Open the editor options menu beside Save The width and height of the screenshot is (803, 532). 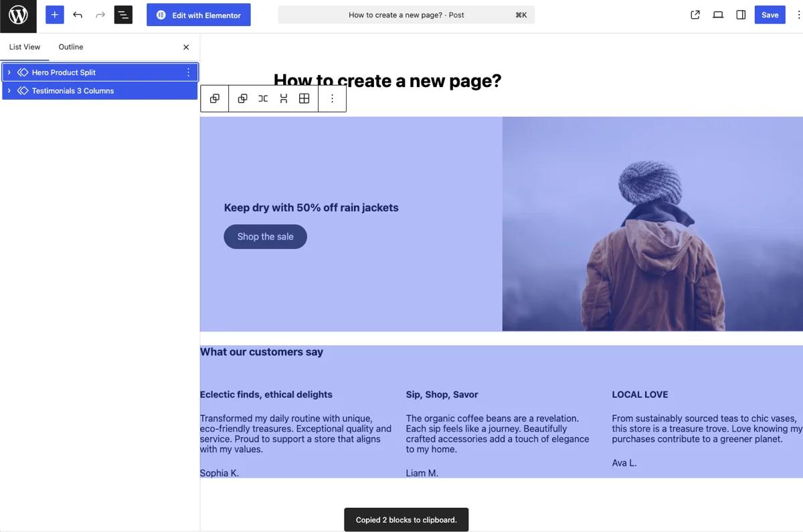point(798,15)
